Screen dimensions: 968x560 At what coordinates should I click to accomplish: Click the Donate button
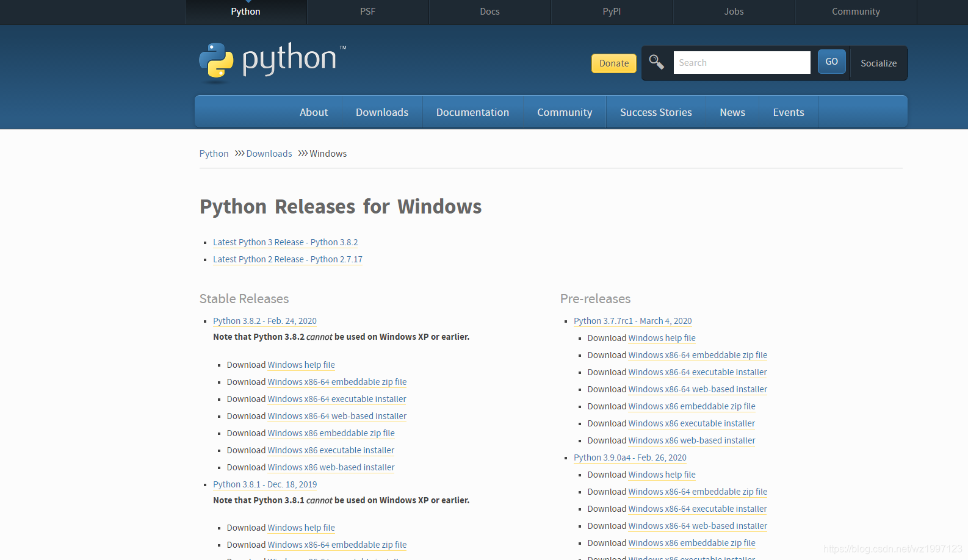pos(614,63)
